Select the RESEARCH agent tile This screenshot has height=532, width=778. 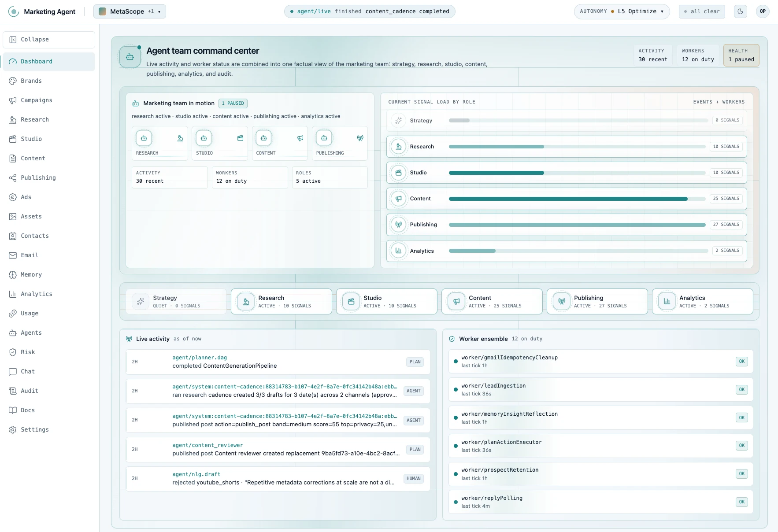160,143
